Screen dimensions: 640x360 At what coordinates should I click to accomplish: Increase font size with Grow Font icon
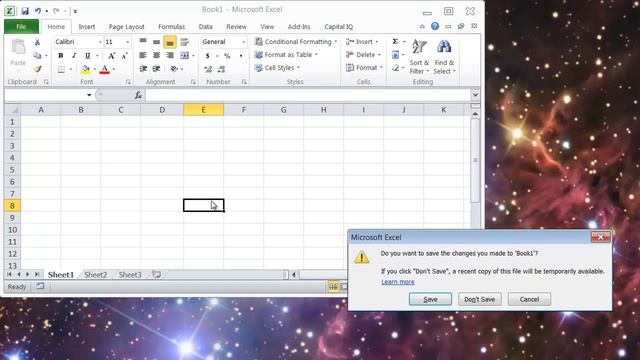coord(111,56)
